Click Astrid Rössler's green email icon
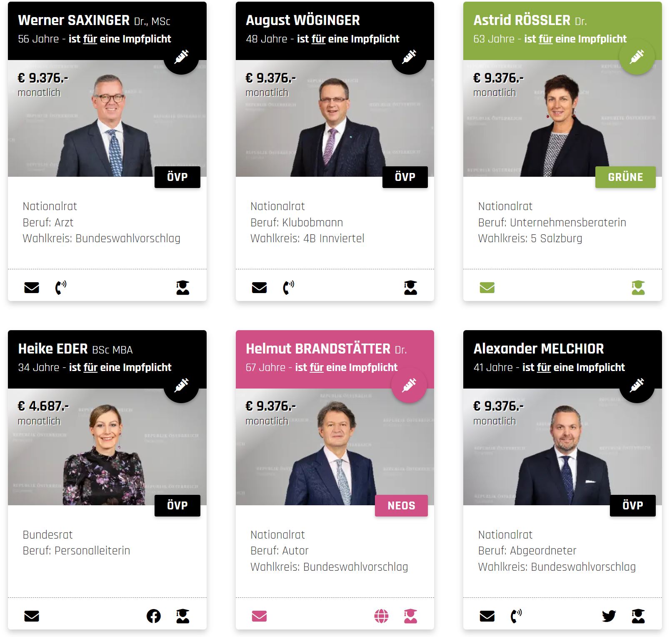The width and height of the screenshot is (672, 637). pos(487,288)
